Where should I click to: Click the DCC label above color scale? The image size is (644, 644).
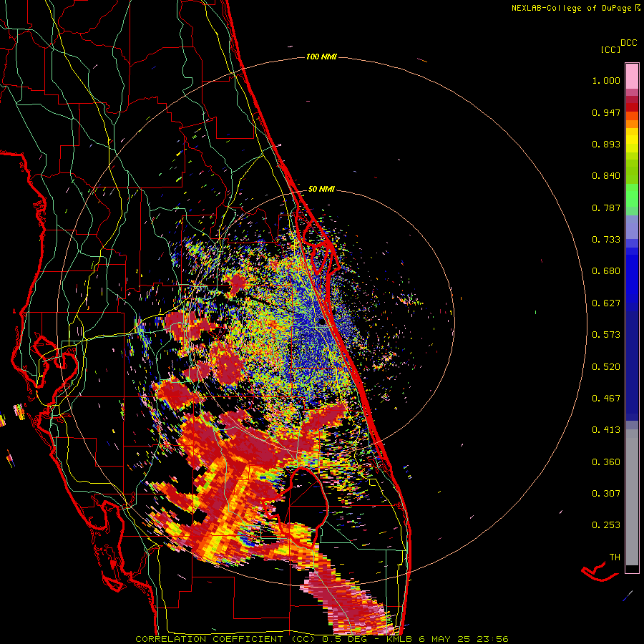point(629,43)
